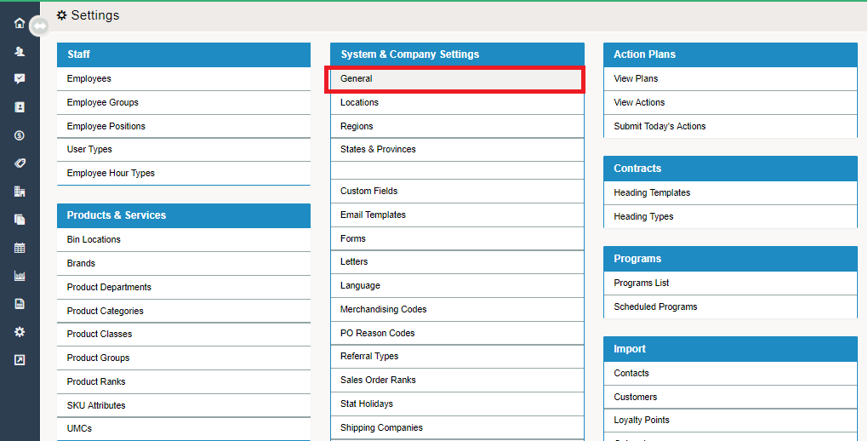Screen dimensions: 868x441
Task: Open the chat checkmark sidebar icon
Action: tap(20, 79)
